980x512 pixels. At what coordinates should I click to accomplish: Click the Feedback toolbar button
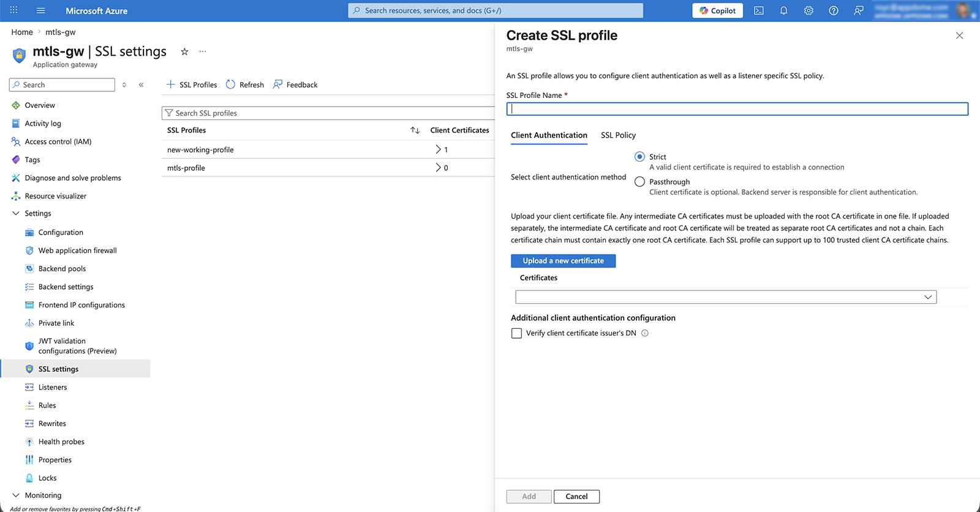pos(295,85)
